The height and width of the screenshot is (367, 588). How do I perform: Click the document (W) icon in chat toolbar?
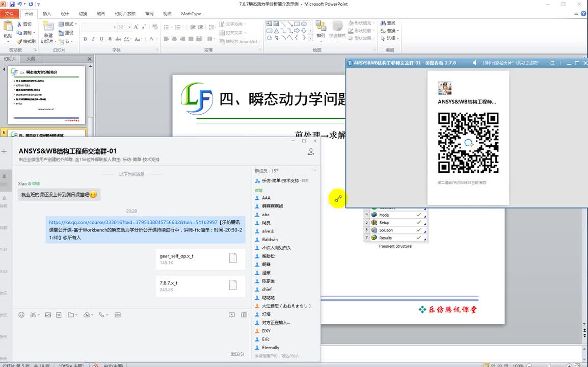click(x=59, y=315)
